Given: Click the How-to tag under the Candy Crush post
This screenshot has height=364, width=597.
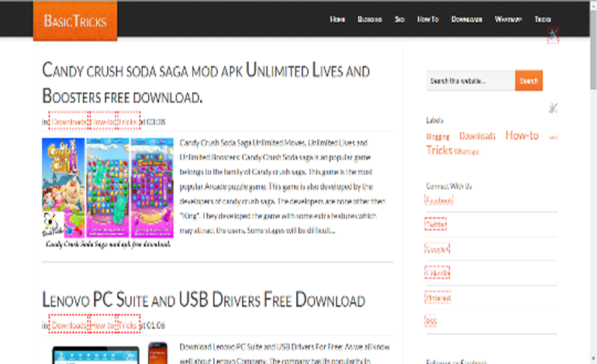Looking at the screenshot, I should (x=103, y=122).
